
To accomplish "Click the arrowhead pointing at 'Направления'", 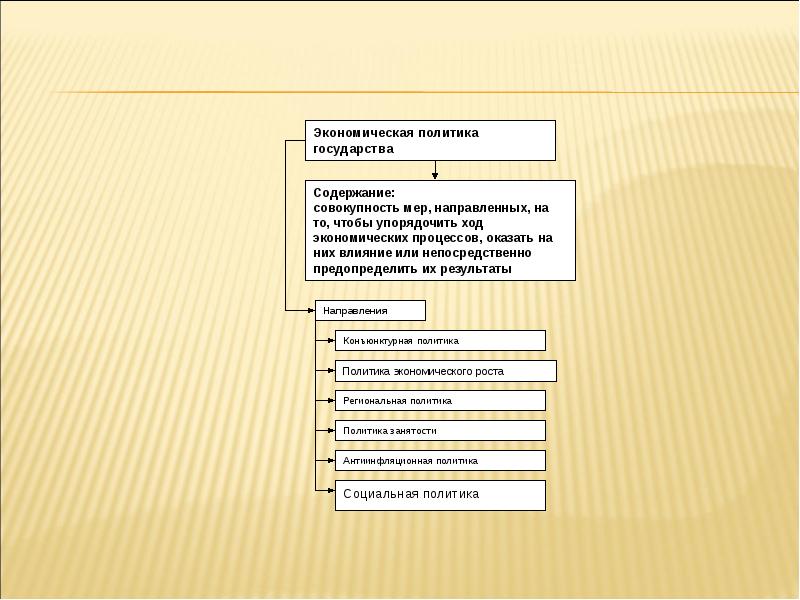I will click(x=309, y=311).
